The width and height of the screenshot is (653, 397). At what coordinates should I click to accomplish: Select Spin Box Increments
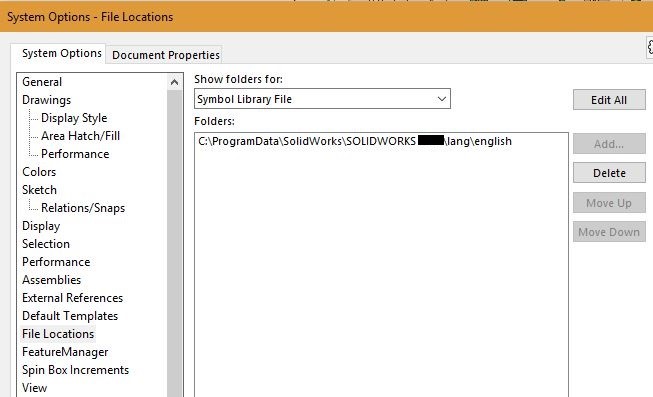75,370
